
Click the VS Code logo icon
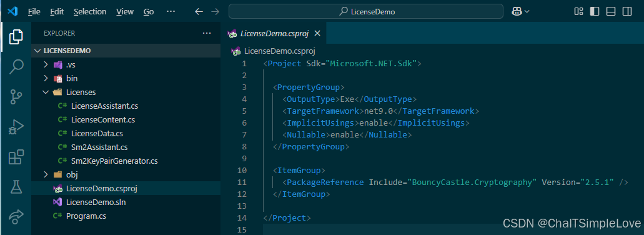[x=12, y=11]
